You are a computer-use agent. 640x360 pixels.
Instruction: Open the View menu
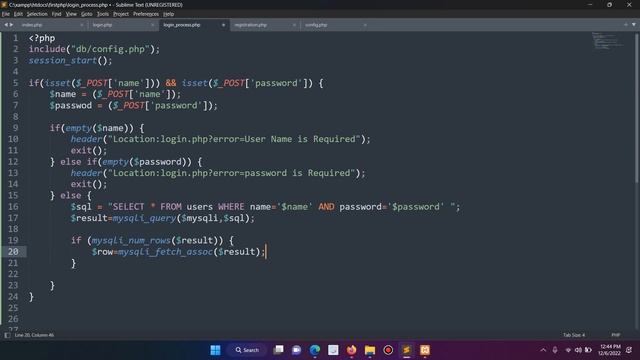(71, 14)
